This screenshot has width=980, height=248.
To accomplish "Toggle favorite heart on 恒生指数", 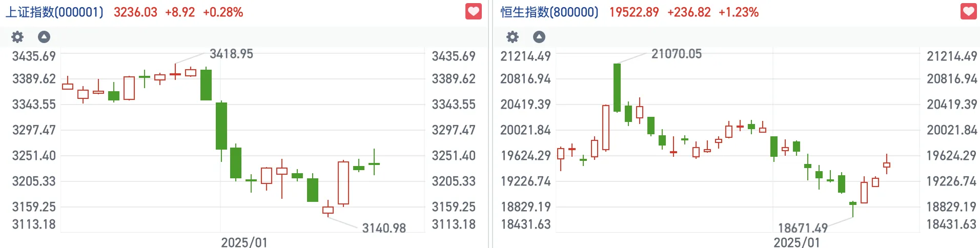I will pos(968,11).
